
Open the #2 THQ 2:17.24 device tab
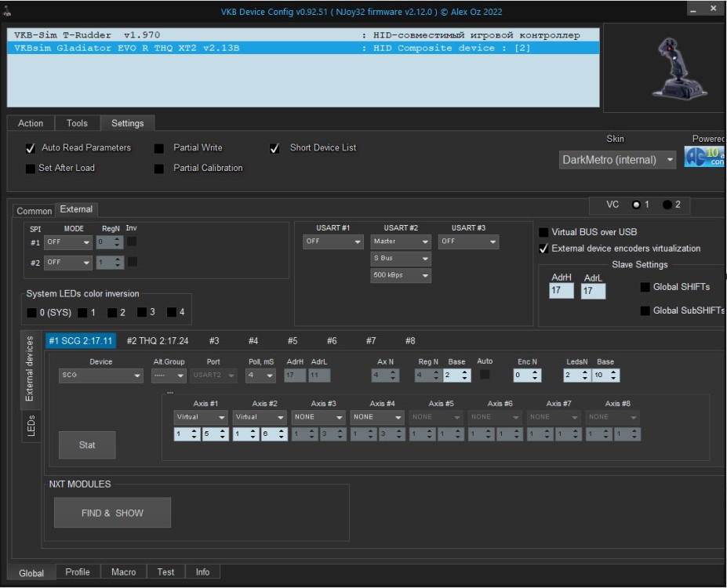158,341
